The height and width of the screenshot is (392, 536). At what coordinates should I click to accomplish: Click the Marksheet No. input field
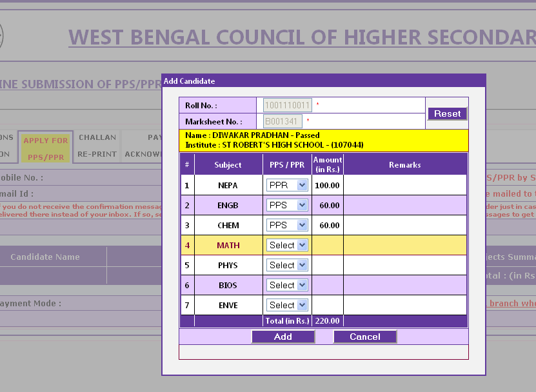[x=283, y=121]
